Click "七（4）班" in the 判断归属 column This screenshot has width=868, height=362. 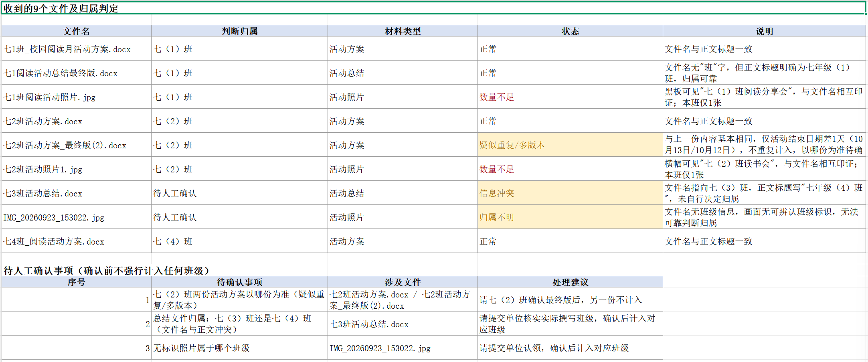tap(239, 241)
